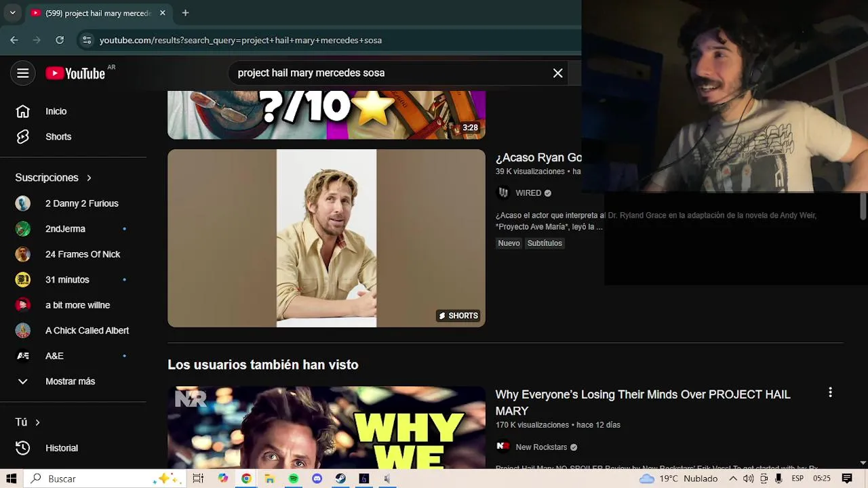Click the address bar URL
Image resolution: width=868 pixels, height=488 pixels.
tap(241, 40)
